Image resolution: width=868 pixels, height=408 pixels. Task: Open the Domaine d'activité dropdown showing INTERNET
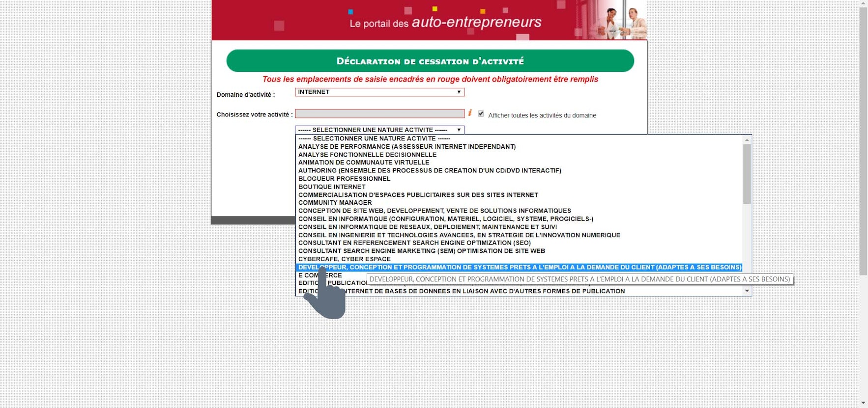tap(379, 92)
